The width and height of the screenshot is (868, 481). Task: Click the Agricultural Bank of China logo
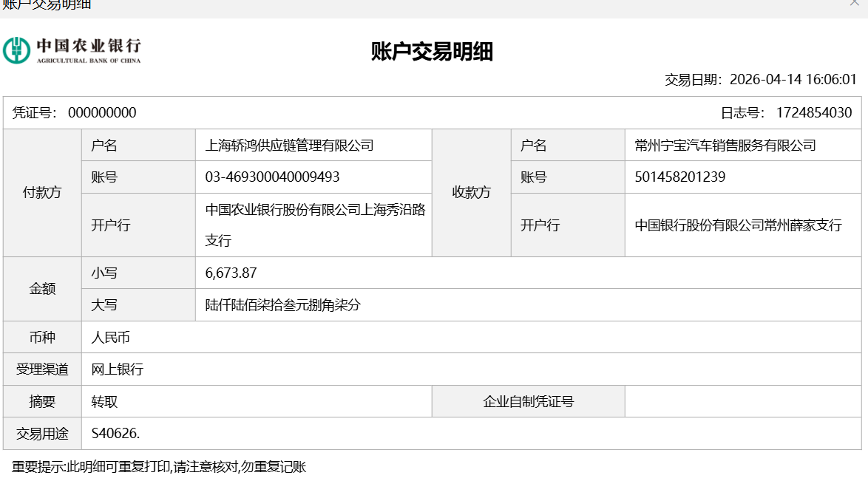72,50
